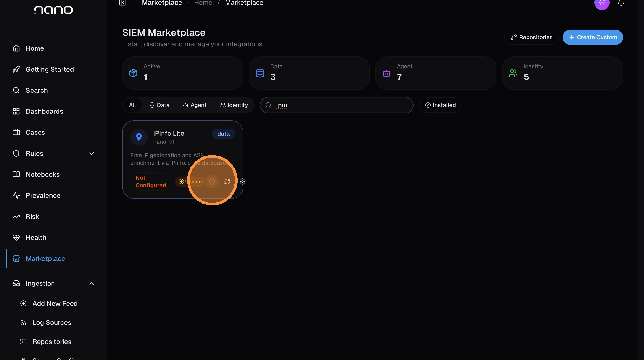Open the notifications bell

click(621, 3)
